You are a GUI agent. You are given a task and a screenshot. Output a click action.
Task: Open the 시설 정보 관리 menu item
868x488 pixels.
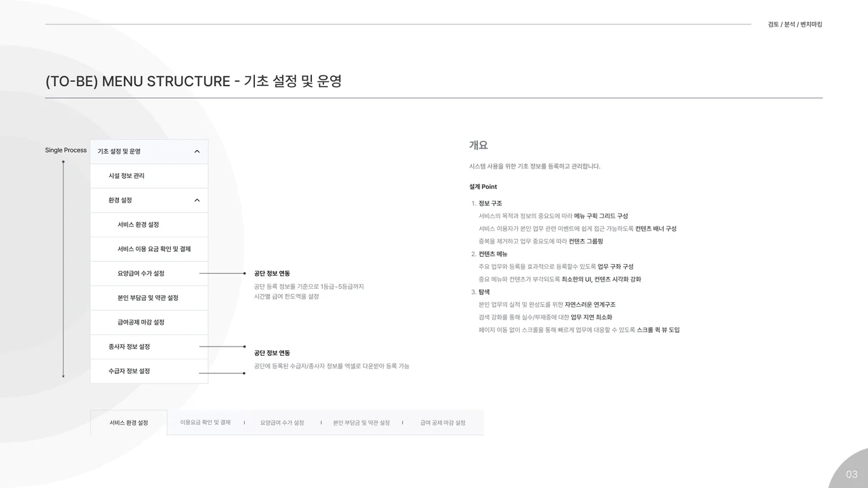pos(149,176)
